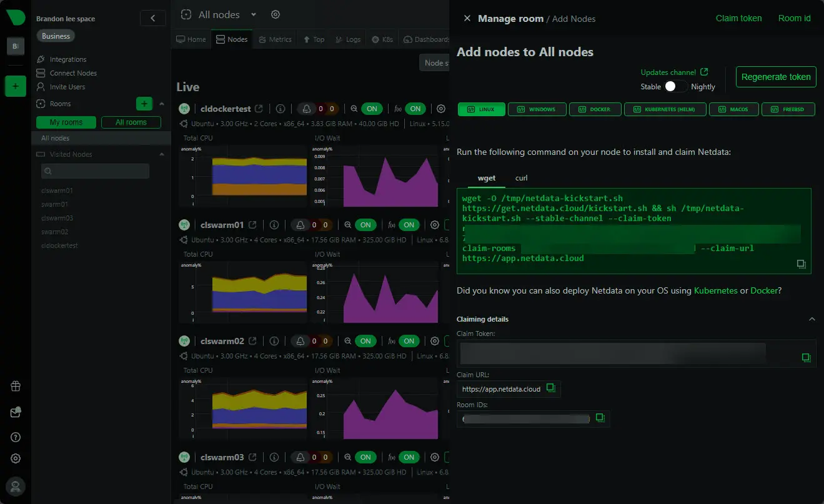Open the gift icon in the left rail
Viewport: 824px width, 504px height.
(16, 386)
